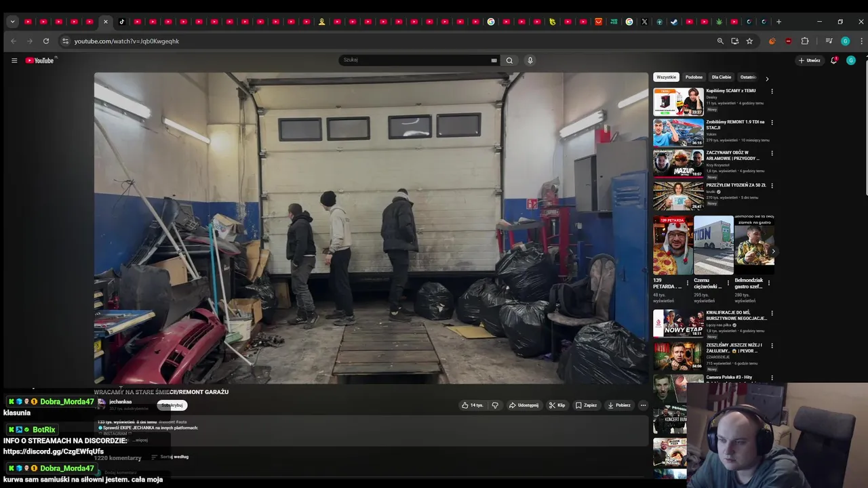
Task: Open the Belmondziak gastro szef short
Action: [754, 245]
